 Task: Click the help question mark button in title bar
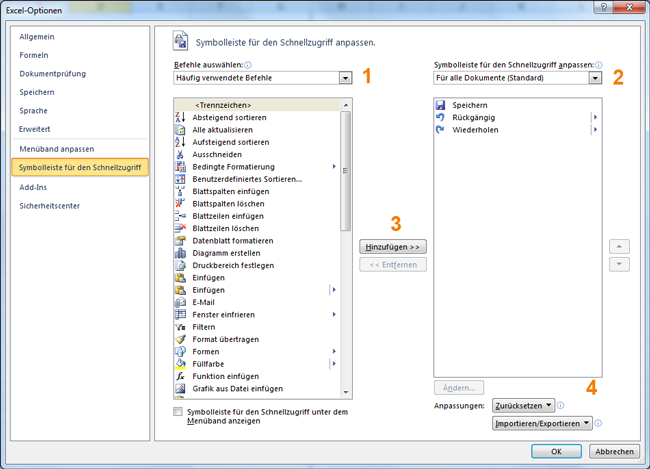click(604, 7)
